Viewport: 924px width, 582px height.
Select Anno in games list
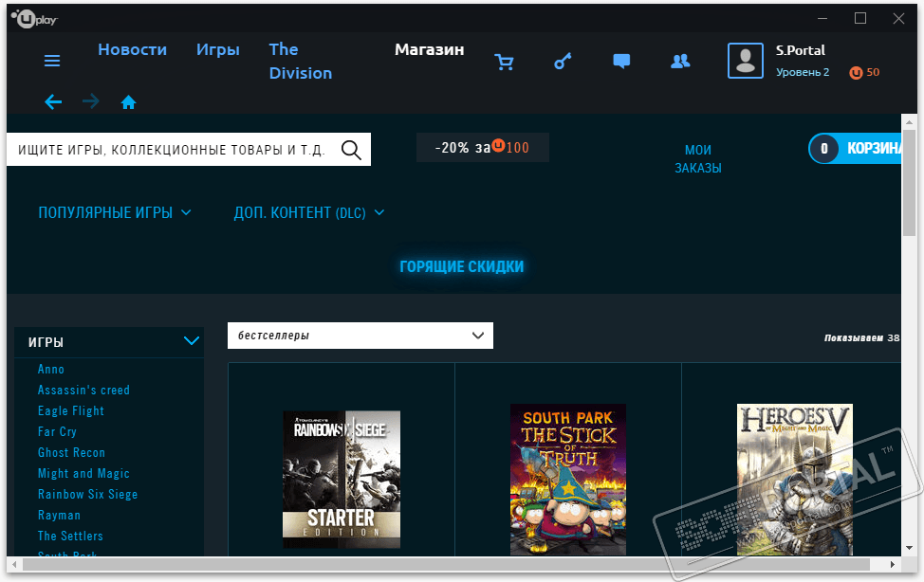(51, 370)
